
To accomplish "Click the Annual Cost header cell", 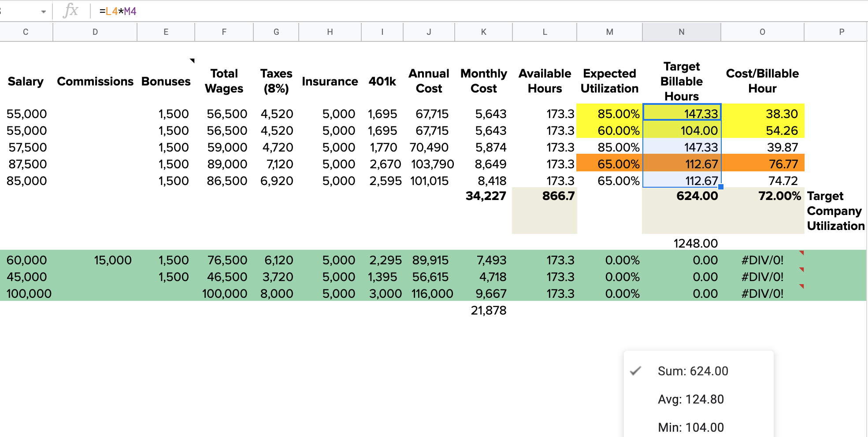I will tap(429, 81).
